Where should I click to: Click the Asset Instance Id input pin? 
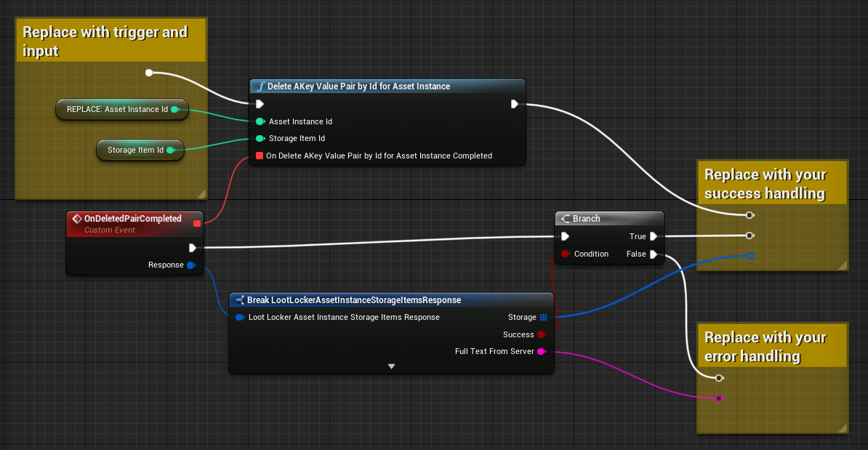click(x=260, y=121)
